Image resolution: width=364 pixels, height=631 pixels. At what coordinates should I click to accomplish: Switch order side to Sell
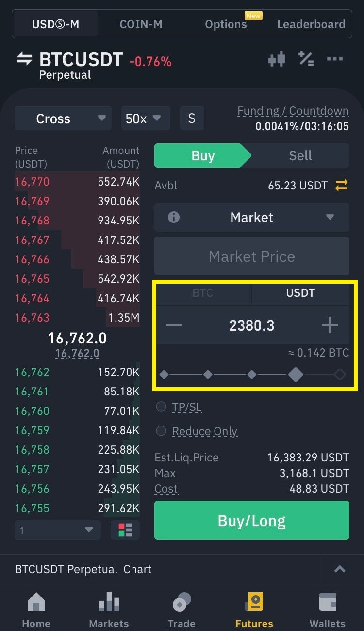tap(300, 156)
